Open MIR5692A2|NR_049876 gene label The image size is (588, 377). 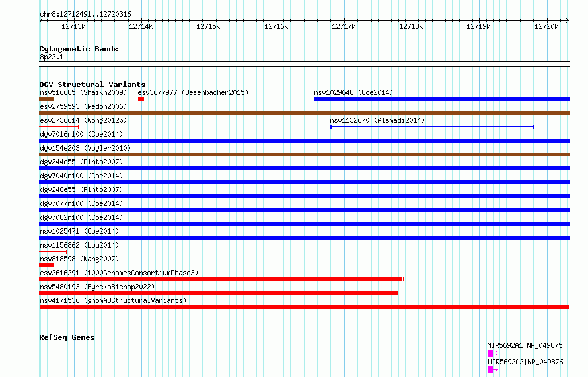tap(525, 362)
